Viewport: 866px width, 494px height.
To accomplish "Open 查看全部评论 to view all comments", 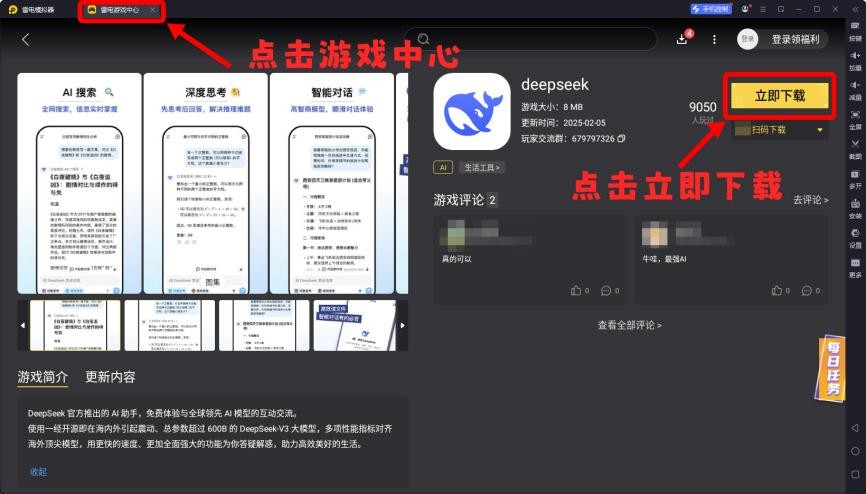I will pos(630,325).
